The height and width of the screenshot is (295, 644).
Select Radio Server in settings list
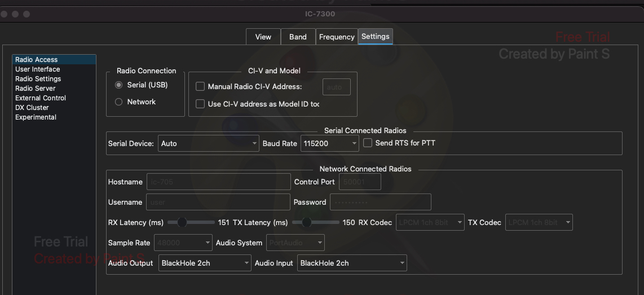point(54,89)
